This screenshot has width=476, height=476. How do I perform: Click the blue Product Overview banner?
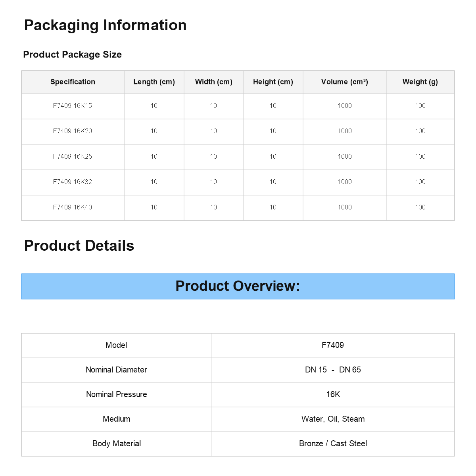(238, 286)
